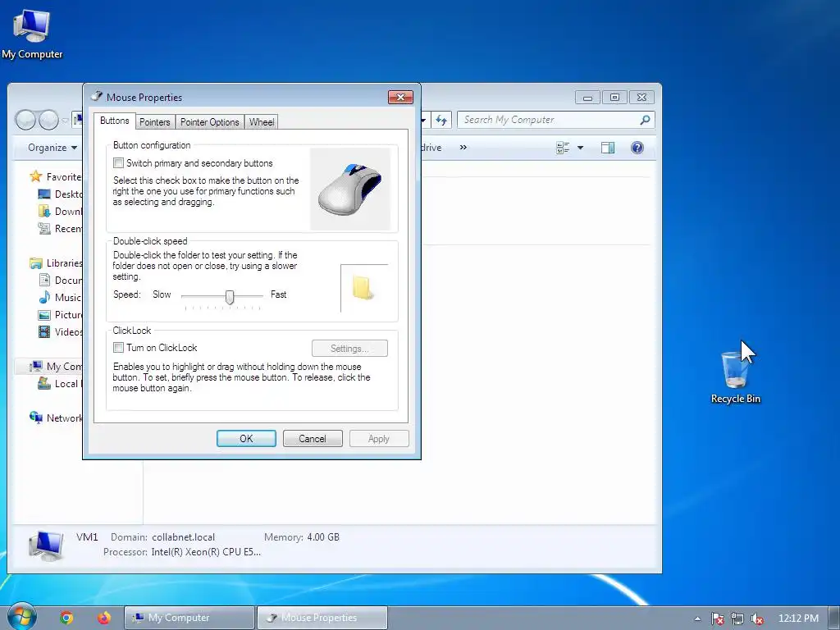Open the view options dropdown arrow

point(580,148)
